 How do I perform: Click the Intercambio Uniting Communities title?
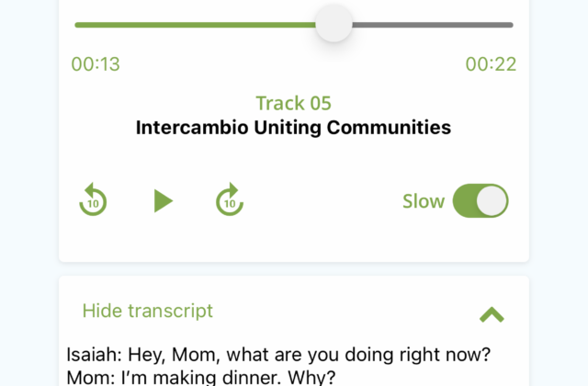point(293,128)
